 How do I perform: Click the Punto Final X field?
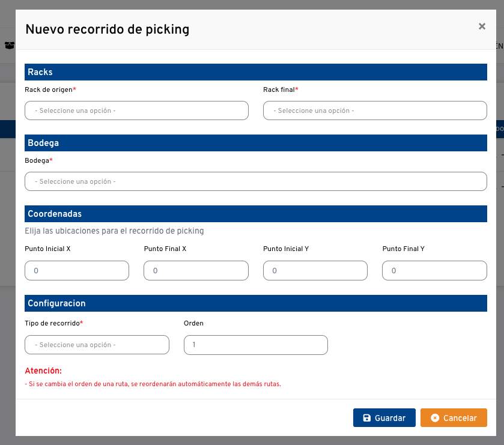pyautogui.click(x=196, y=270)
